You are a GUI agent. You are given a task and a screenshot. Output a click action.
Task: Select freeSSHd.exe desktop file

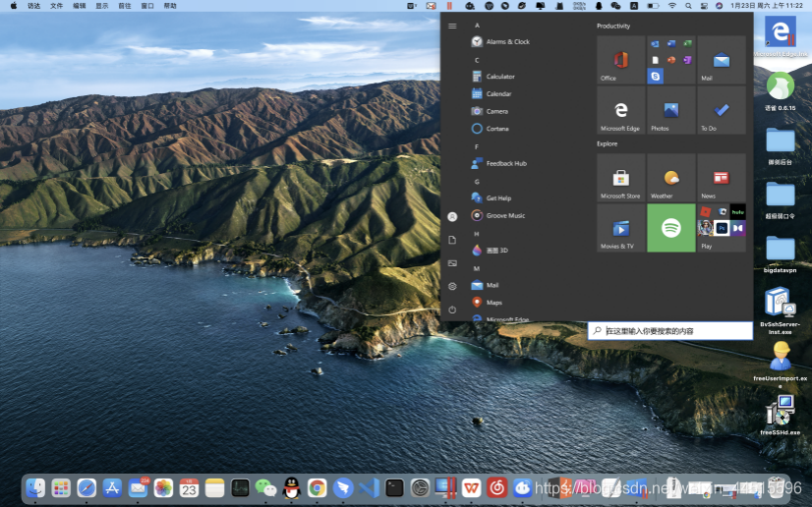tap(781, 415)
